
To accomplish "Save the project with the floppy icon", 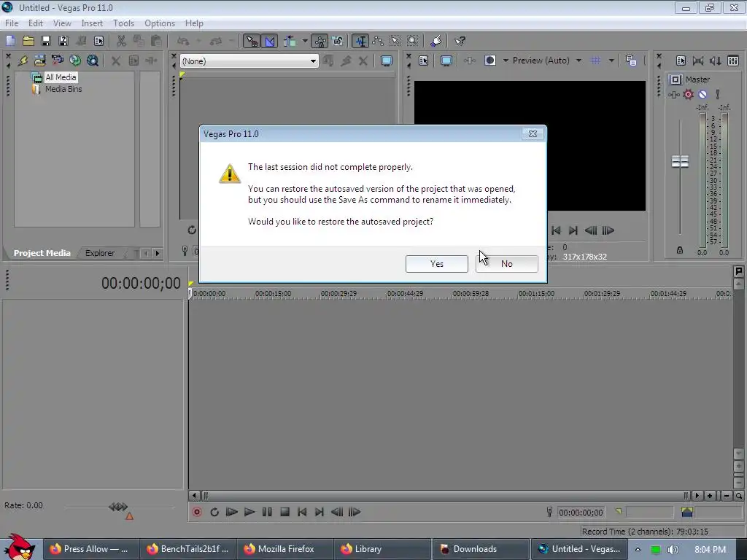I will [x=46, y=41].
